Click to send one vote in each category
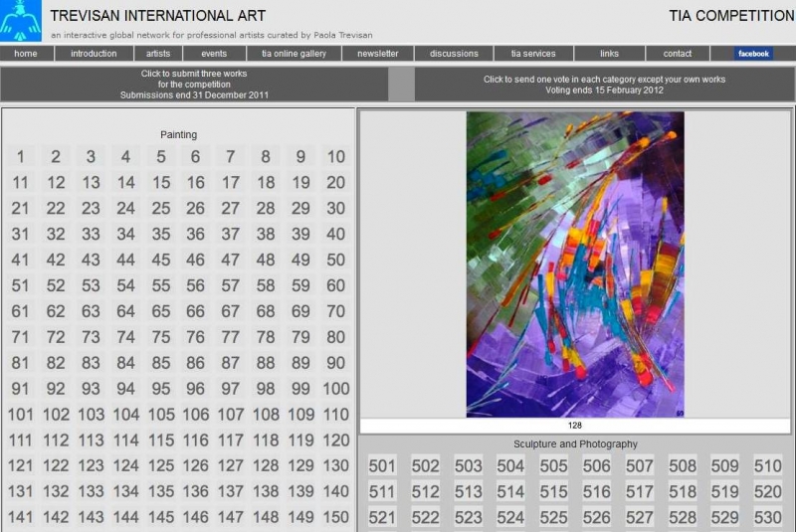Viewport: 796px width, 532px height. (x=604, y=84)
